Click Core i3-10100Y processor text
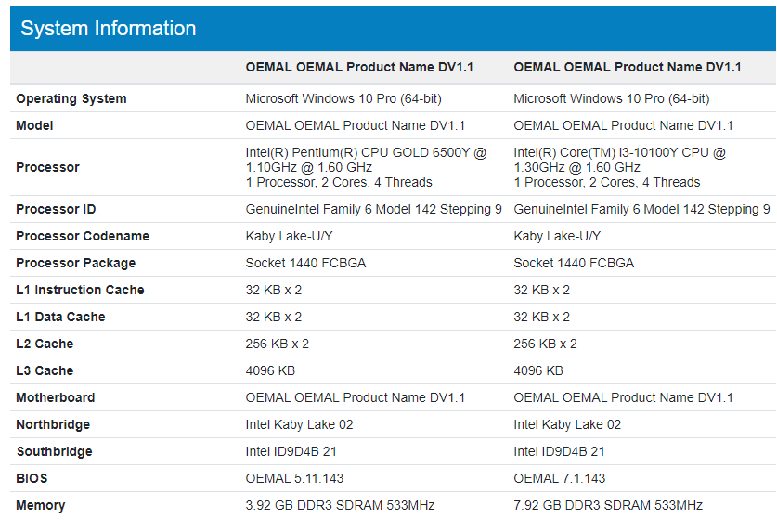Image resolution: width=777 pixels, height=532 pixels. (620, 167)
